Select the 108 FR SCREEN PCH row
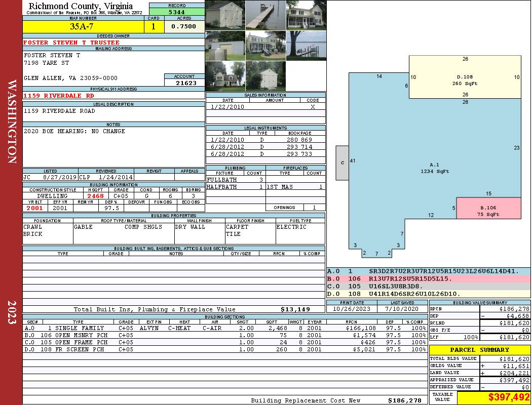Viewport: 532px width, 405px height. [225, 349]
